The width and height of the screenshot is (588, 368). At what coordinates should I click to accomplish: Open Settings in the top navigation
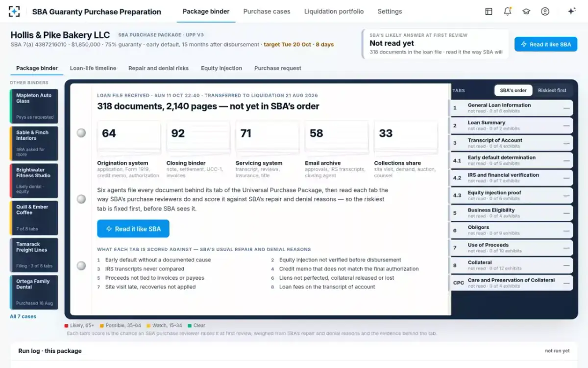tap(390, 11)
